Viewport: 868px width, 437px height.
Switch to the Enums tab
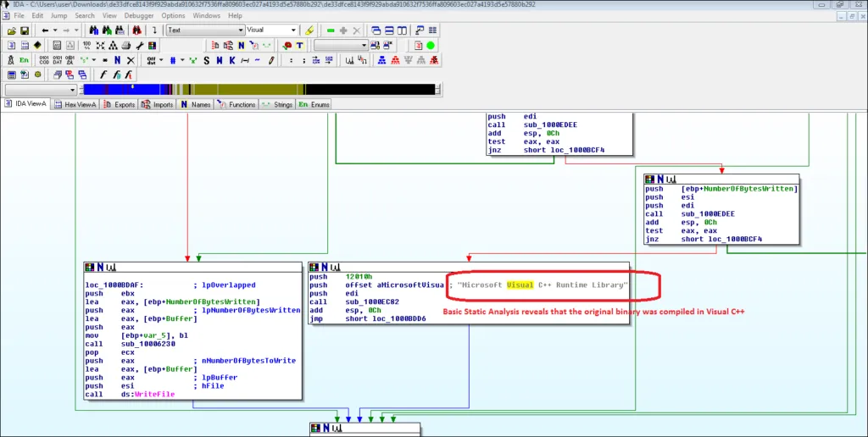314,104
